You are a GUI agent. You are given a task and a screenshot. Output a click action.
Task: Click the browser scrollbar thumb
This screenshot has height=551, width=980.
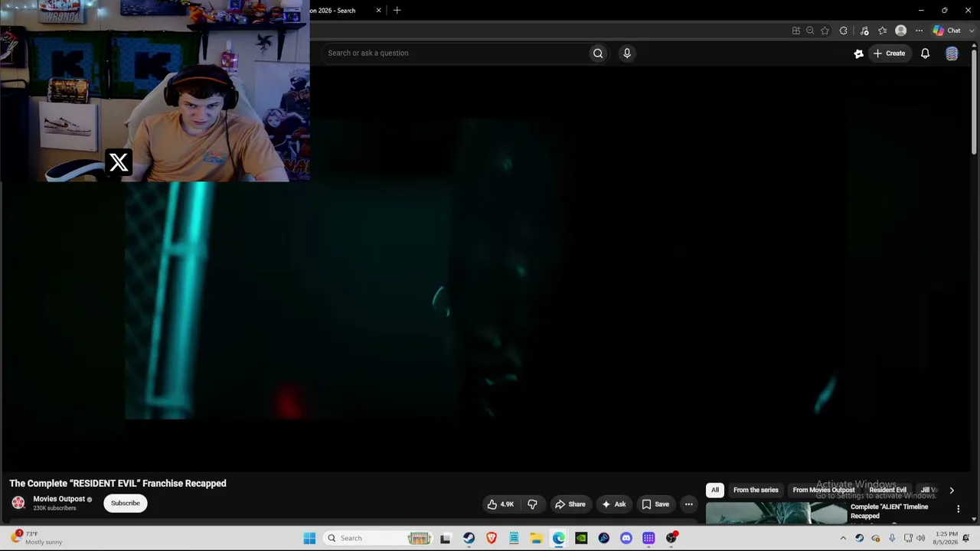[975, 103]
